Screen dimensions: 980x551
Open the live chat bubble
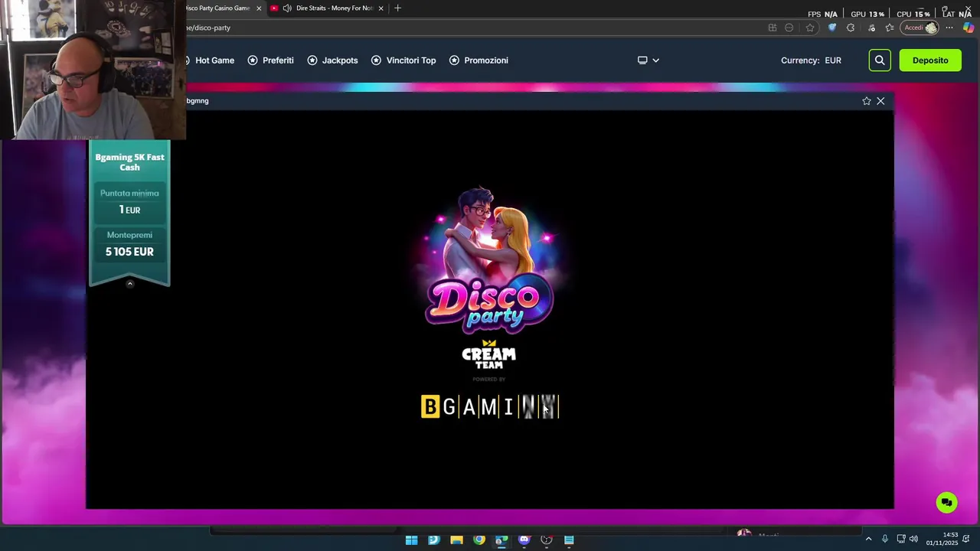[946, 503]
